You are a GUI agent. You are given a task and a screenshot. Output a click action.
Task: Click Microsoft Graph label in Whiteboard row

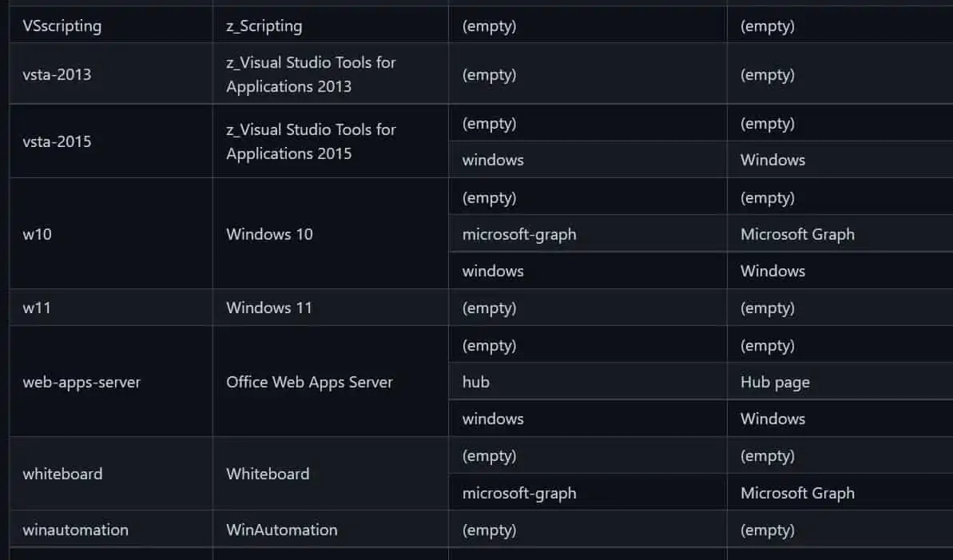pos(797,493)
